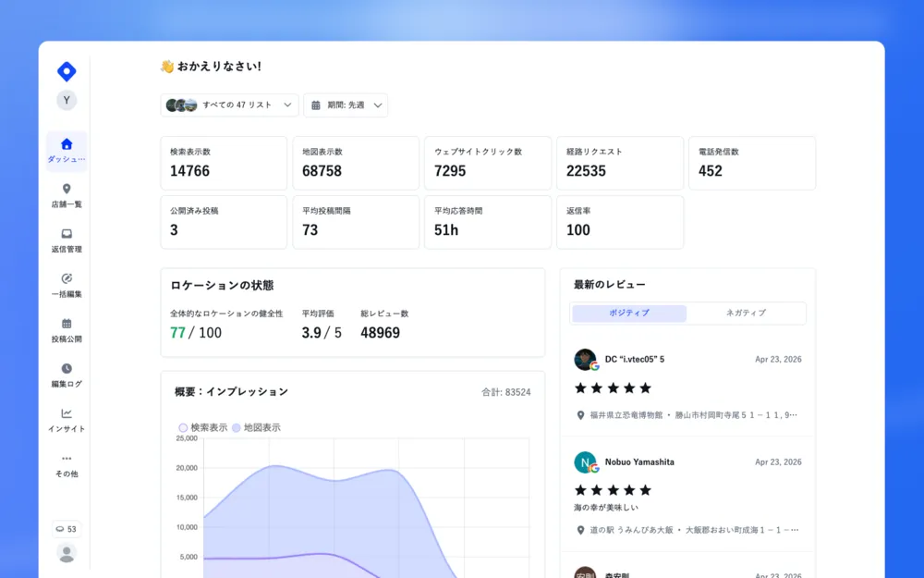The width and height of the screenshot is (924, 578).
Task: Click location pin for 道の駅 うみんぴあ大飯
Action: coord(580,530)
